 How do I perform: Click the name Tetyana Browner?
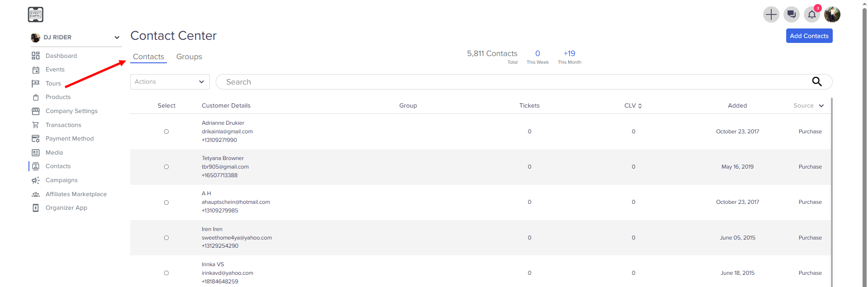tap(223, 158)
